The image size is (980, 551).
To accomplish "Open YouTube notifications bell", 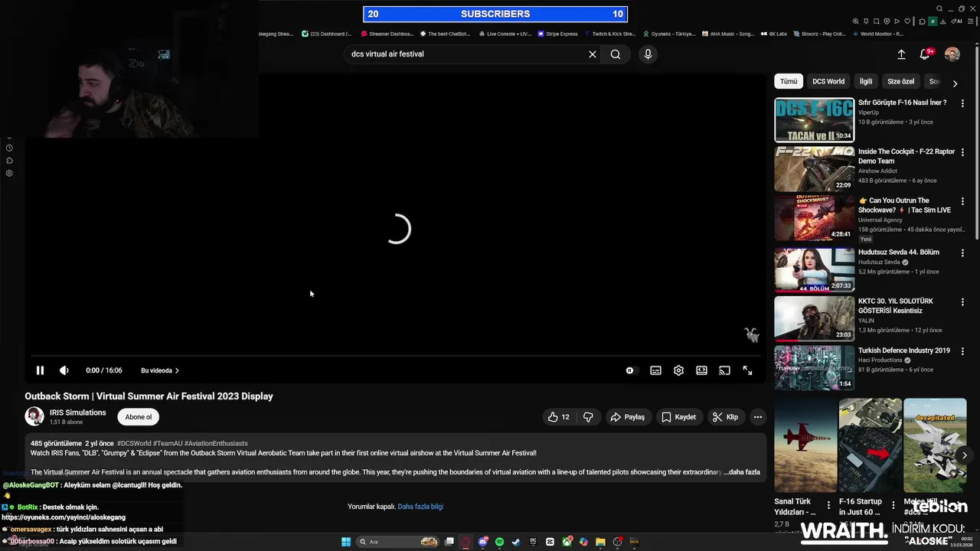I will 925,54.
